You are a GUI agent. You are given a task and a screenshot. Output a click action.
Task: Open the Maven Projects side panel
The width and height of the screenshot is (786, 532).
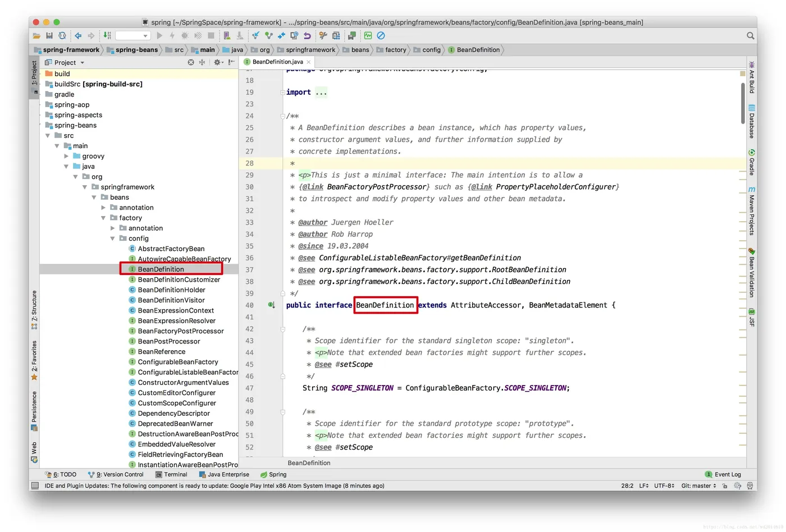click(752, 210)
